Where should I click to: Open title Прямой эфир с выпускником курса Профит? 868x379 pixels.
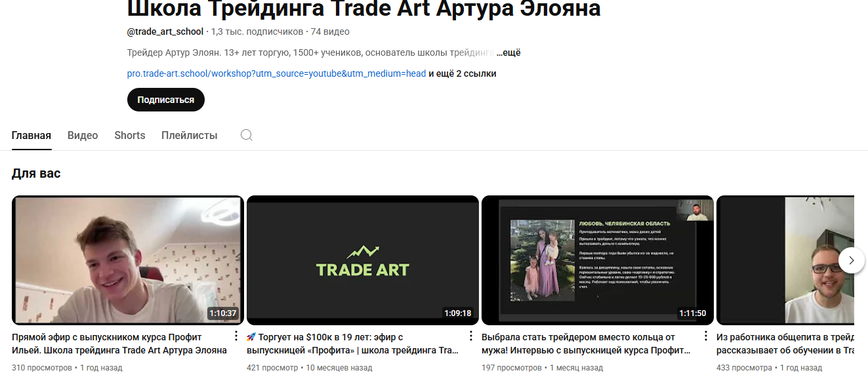click(x=119, y=344)
